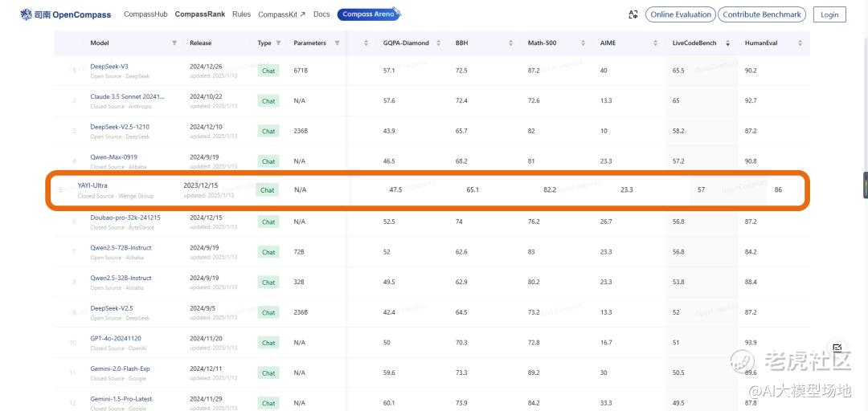Screen dimensions: 868x411
Task: Open the Parameters column filter
Action: pos(337,43)
